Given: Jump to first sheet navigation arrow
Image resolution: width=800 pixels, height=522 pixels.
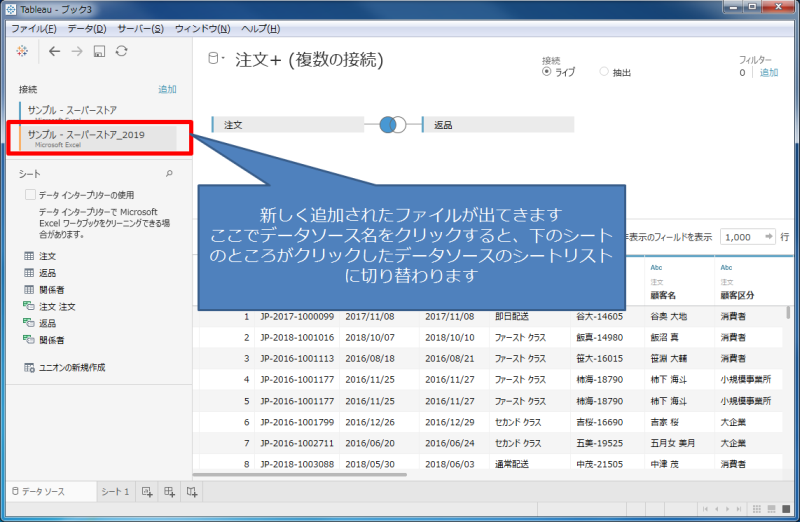Looking at the screenshot, I should pos(705,509).
